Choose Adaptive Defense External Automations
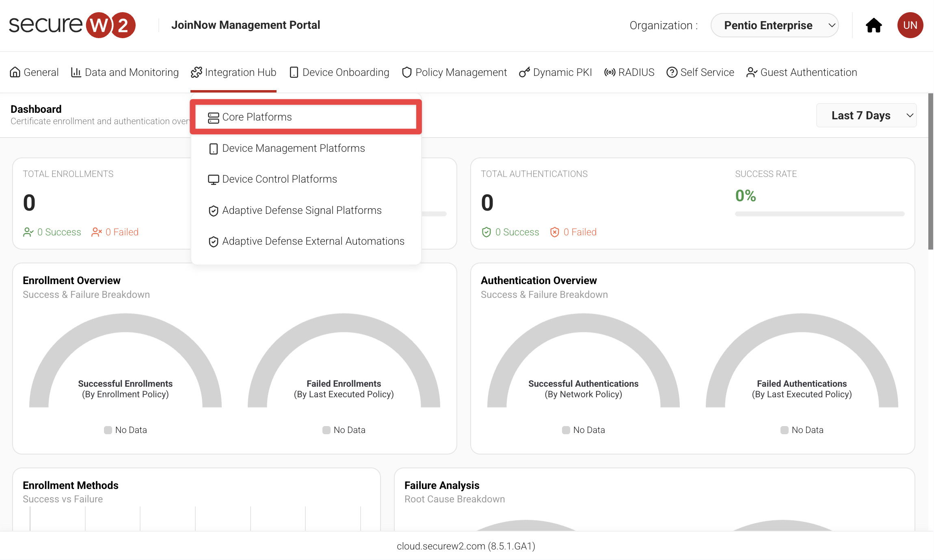Screen dimensions: 934x560 [x=306, y=241]
